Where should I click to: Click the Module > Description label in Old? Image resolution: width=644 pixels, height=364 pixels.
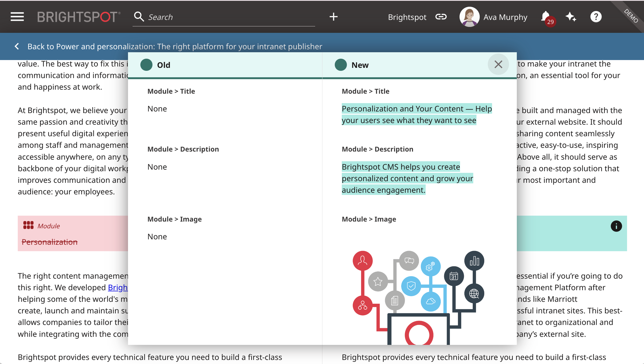coord(183,149)
